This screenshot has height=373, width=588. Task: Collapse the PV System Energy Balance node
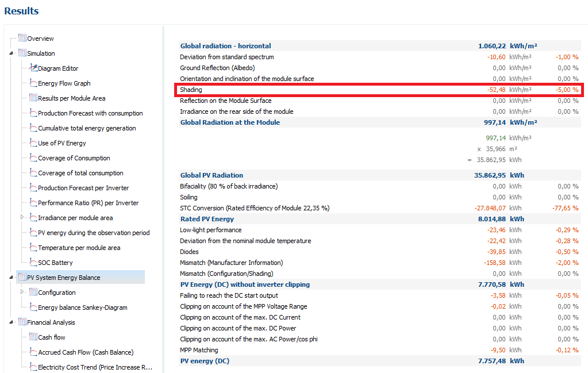[12, 278]
